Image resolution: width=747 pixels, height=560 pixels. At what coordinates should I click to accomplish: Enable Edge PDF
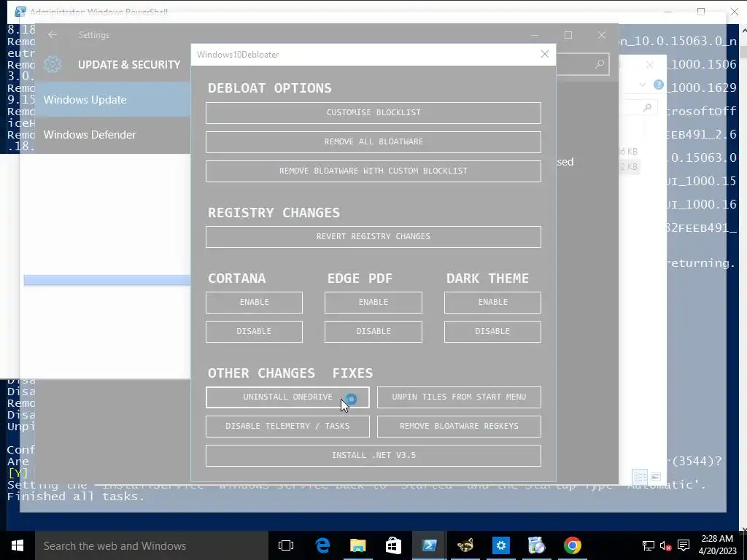373,303
